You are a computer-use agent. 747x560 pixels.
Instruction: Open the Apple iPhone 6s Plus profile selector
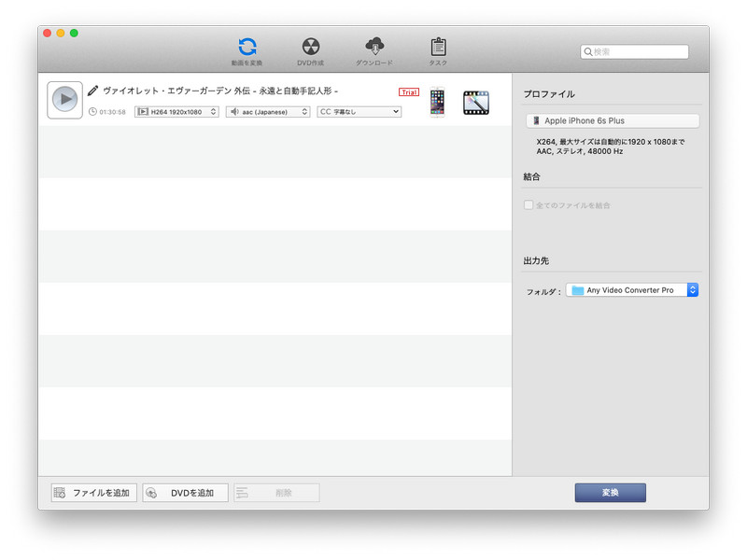coord(613,120)
